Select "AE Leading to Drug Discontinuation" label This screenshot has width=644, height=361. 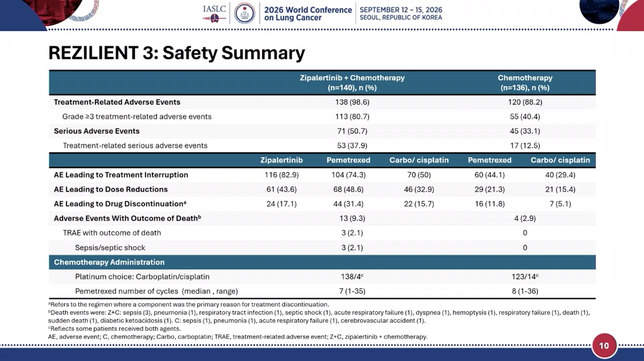point(120,204)
